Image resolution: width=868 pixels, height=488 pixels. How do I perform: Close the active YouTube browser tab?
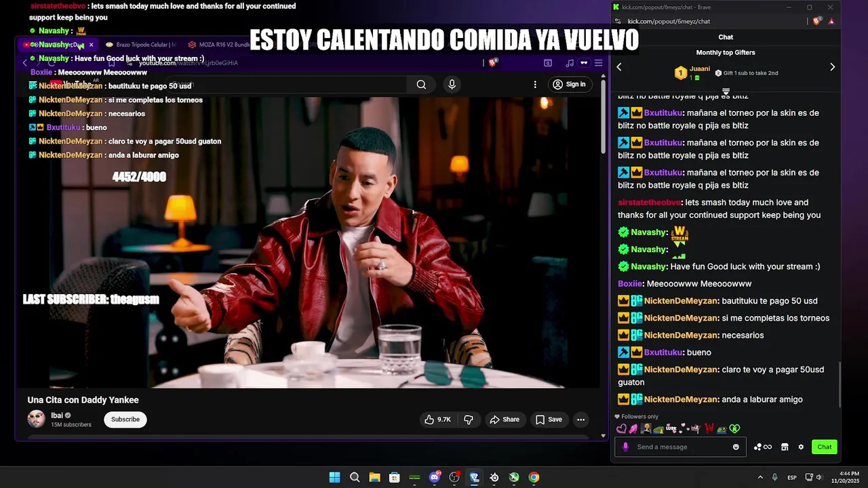point(92,45)
